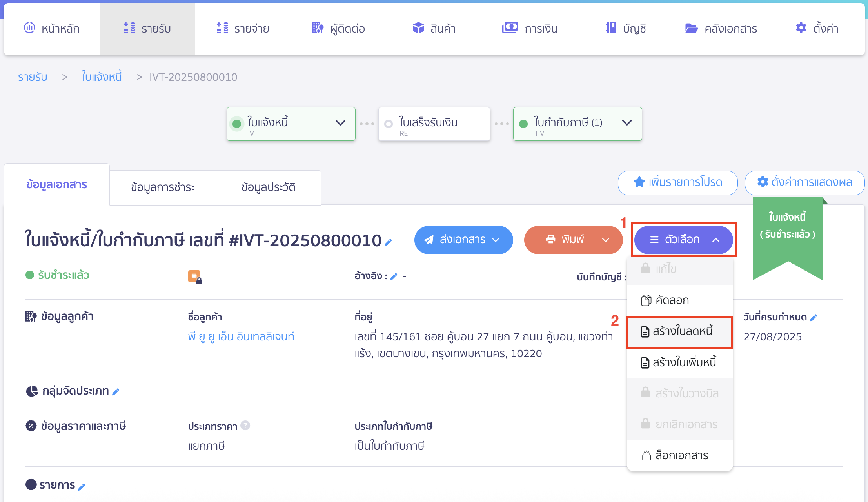This screenshot has width=868, height=502.
Task: Edit the กลุ่มจัดประเภท category pencil icon
Action: (x=116, y=391)
